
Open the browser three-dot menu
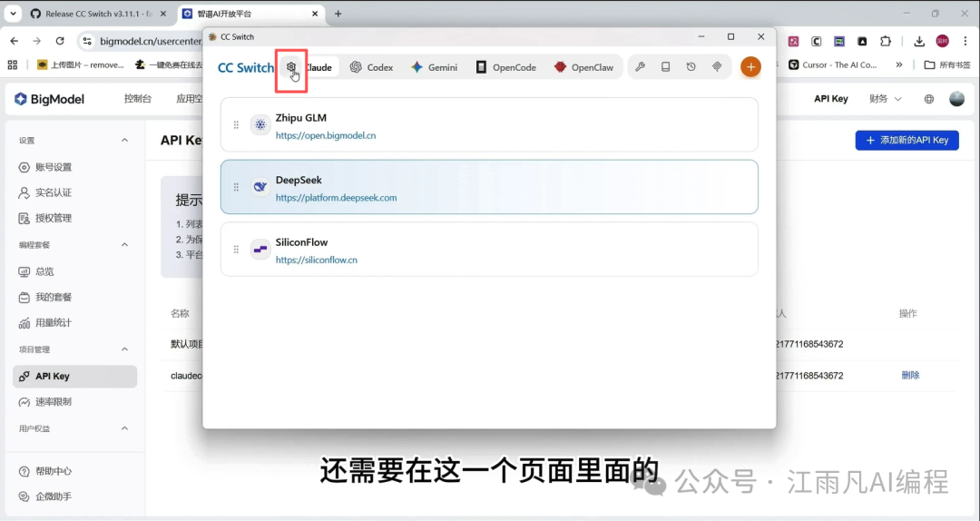click(x=965, y=41)
